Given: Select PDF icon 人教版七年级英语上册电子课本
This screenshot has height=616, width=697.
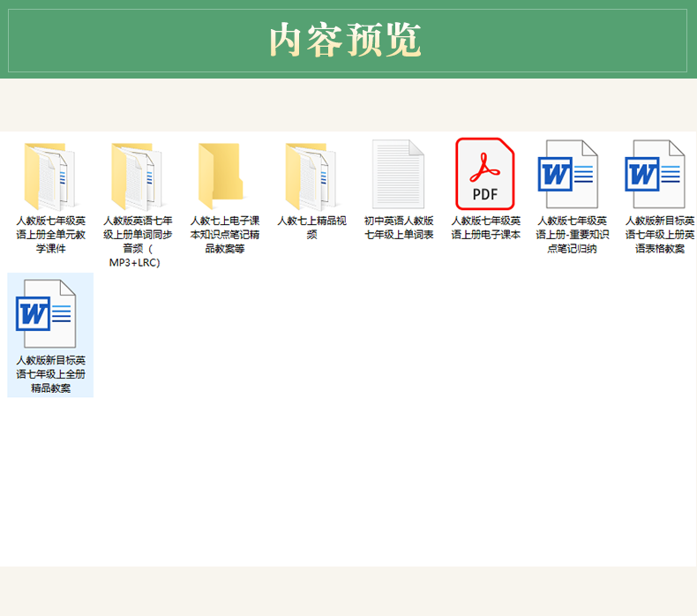Looking at the screenshot, I should tap(485, 174).
